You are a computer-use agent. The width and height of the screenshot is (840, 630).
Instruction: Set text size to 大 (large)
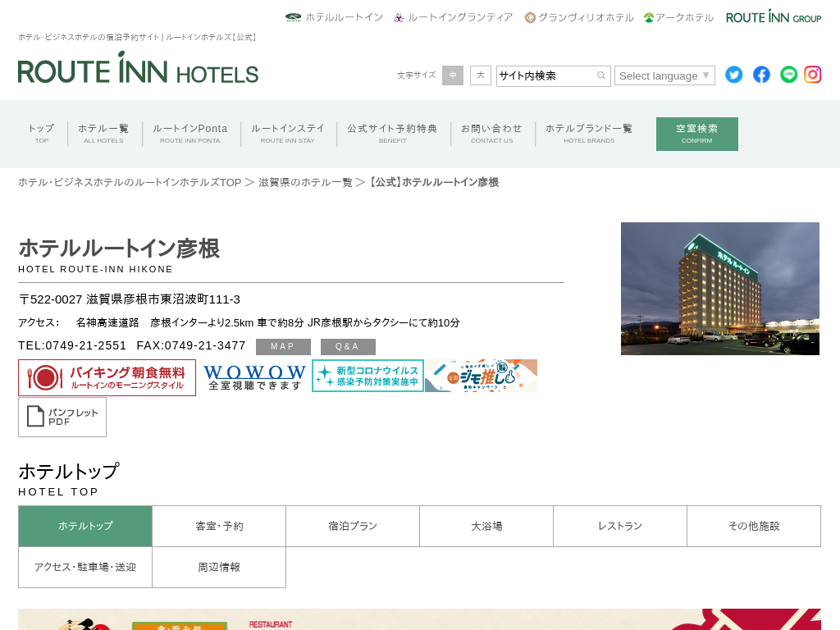pyautogui.click(x=481, y=75)
